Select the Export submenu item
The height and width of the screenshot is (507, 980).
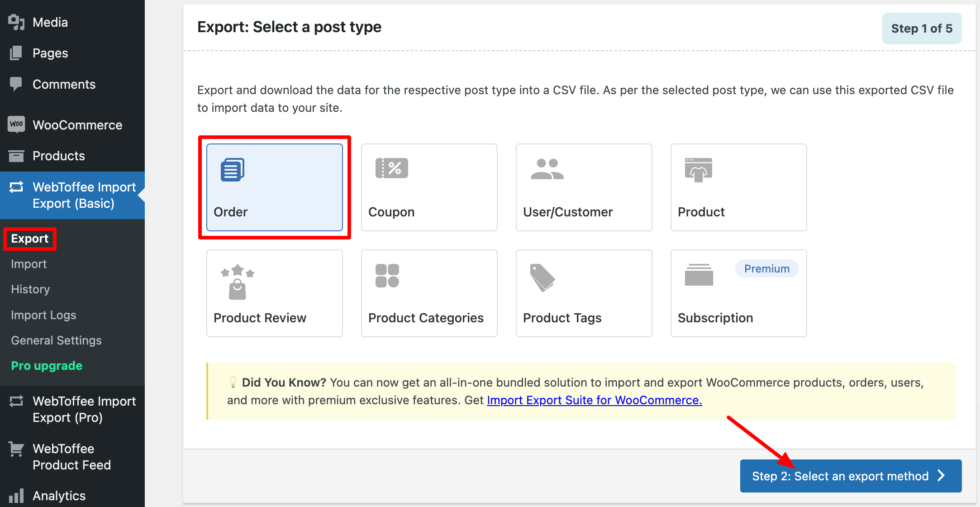click(x=30, y=239)
